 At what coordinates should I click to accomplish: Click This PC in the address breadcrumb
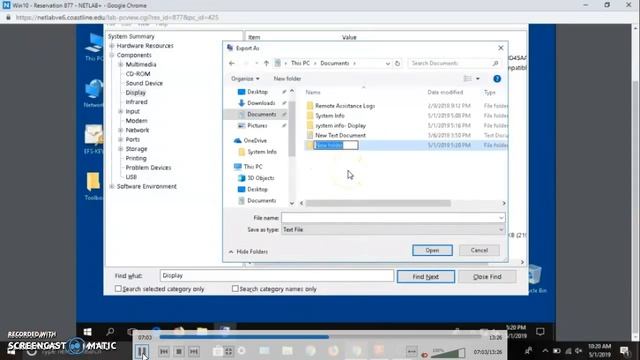point(300,63)
